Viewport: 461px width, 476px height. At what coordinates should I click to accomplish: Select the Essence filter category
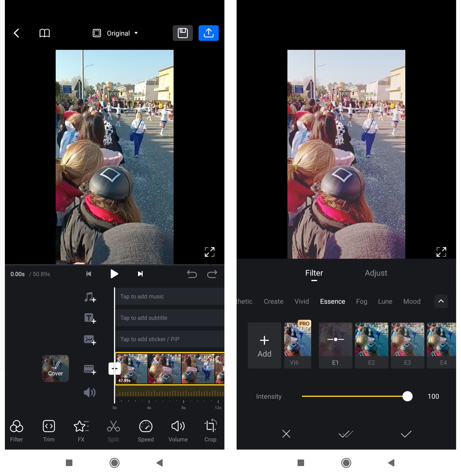[332, 301]
